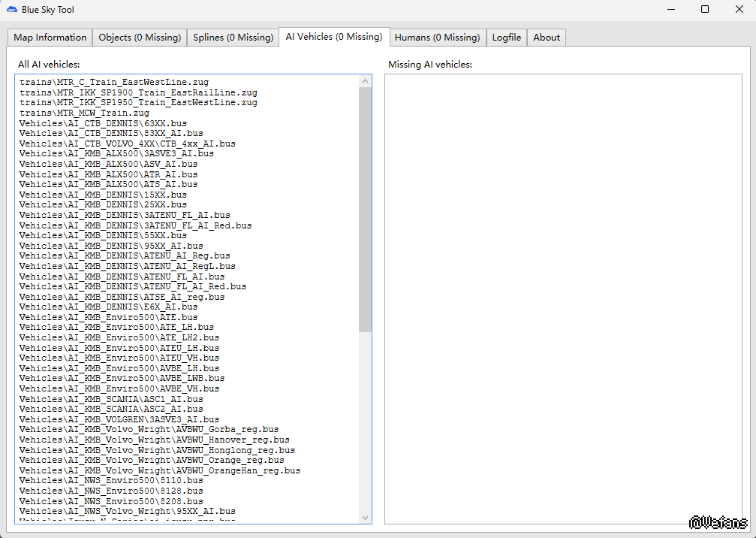Select the AI Vehicles (0 Missing) tab
Viewport: 756px width, 538px height.
tap(333, 36)
